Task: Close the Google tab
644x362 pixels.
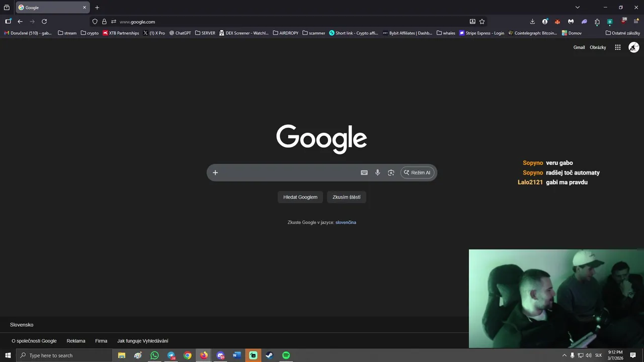Action: [85, 8]
